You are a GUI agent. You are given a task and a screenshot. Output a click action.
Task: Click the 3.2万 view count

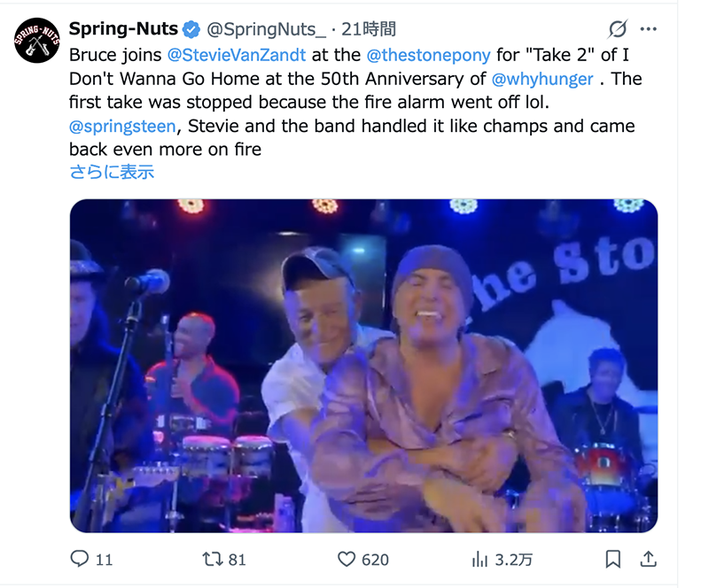(514, 559)
